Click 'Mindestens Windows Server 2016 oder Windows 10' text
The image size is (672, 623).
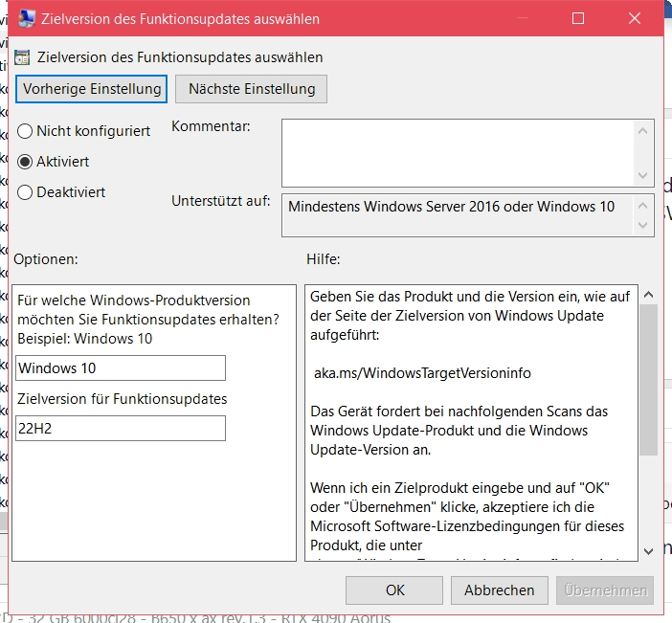pos(451,207)
